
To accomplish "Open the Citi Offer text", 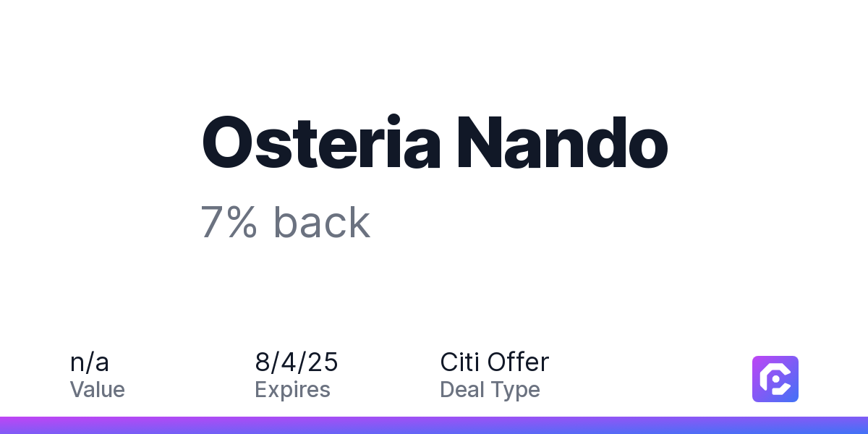I will [x=495, y=362].
